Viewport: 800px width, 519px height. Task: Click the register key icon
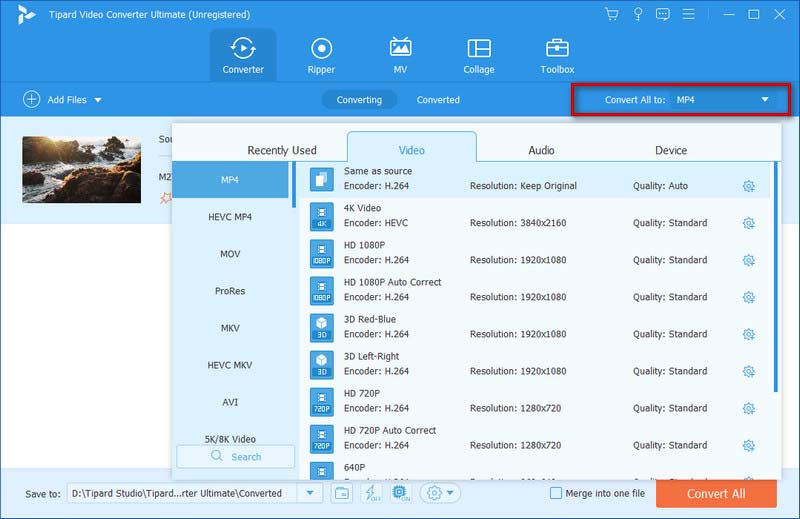coord(638,14)
